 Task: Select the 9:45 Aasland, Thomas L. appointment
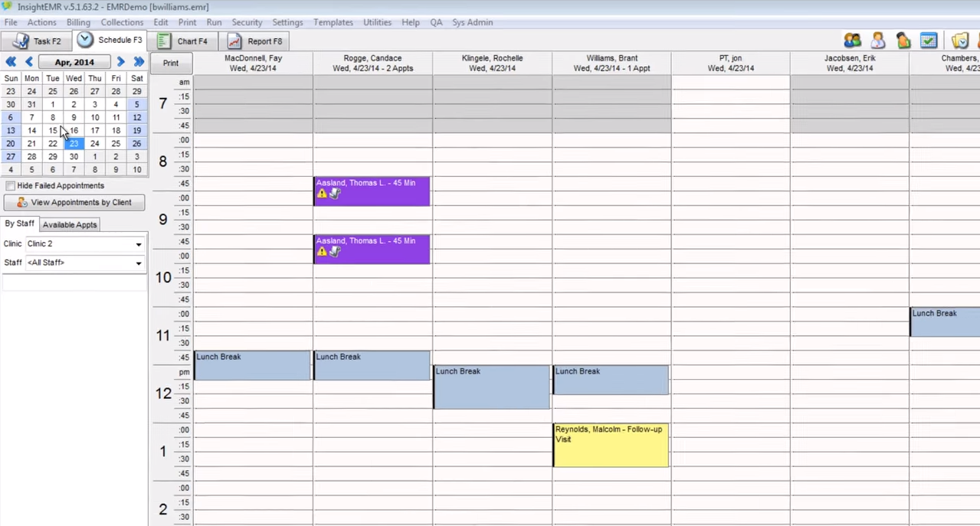point(372,249)
